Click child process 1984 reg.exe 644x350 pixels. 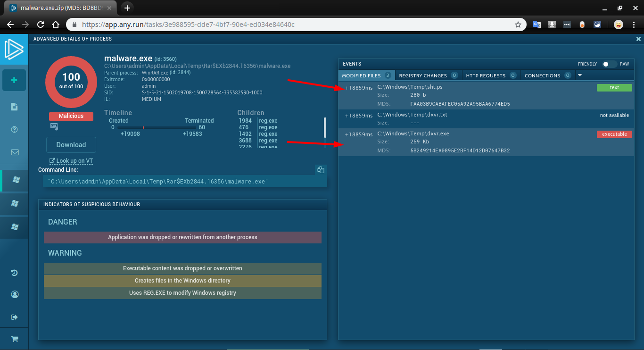point(258,121)
